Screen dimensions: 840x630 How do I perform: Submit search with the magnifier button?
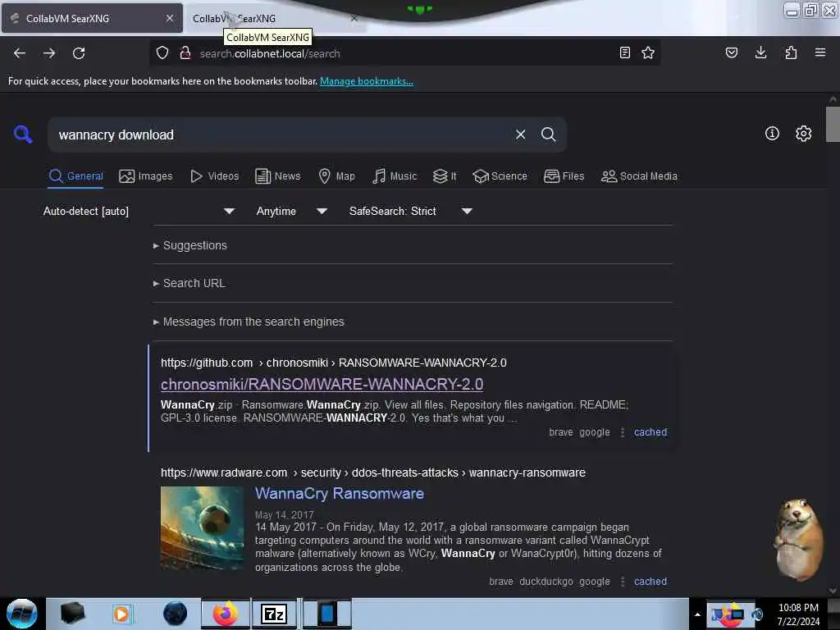(x=548, y=135)
